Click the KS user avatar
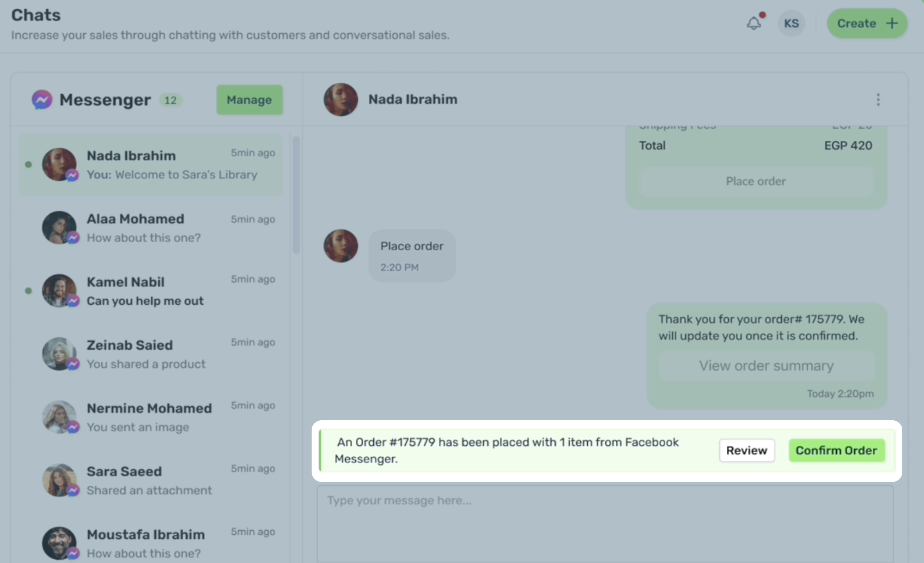Screen dimensions: 924x563 click(x=791, y=23)
